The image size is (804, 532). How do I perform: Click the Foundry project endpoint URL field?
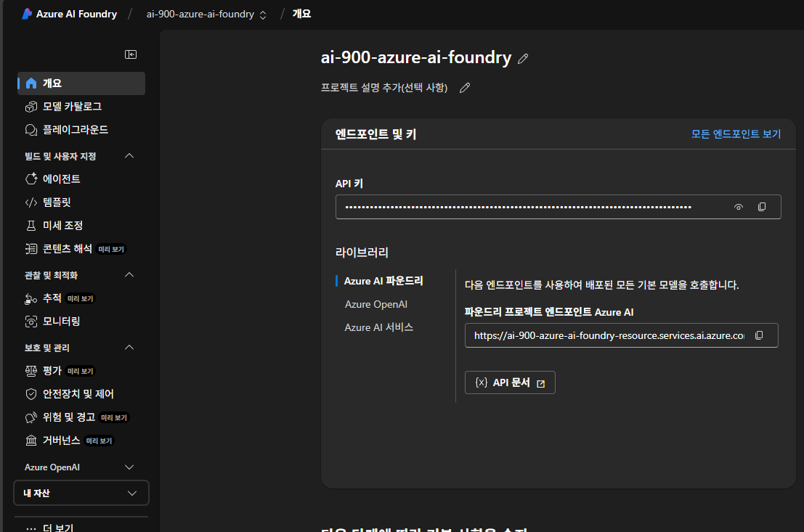coord(621,335)
